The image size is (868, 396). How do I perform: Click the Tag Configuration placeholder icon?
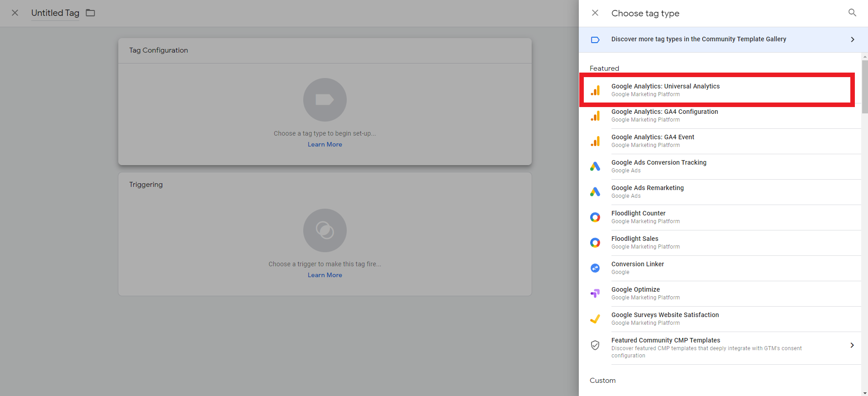coord(325,100)
